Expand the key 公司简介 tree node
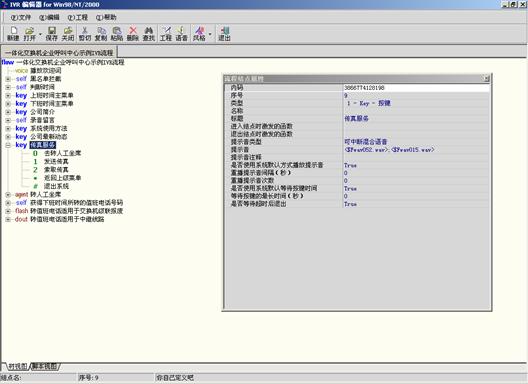The height and width of the screenshot is (384, 528). (x=8, y=112)
